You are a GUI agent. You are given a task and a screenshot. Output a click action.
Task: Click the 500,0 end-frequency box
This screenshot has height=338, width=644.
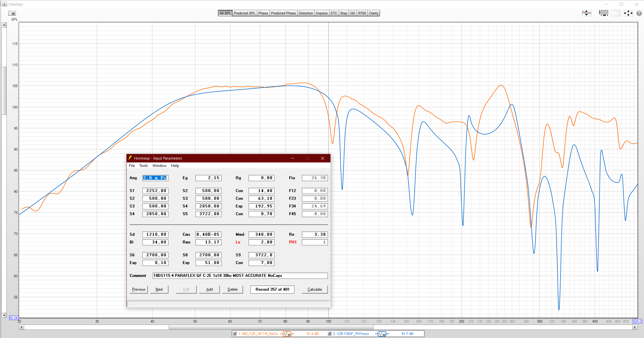tap(637, 321)
